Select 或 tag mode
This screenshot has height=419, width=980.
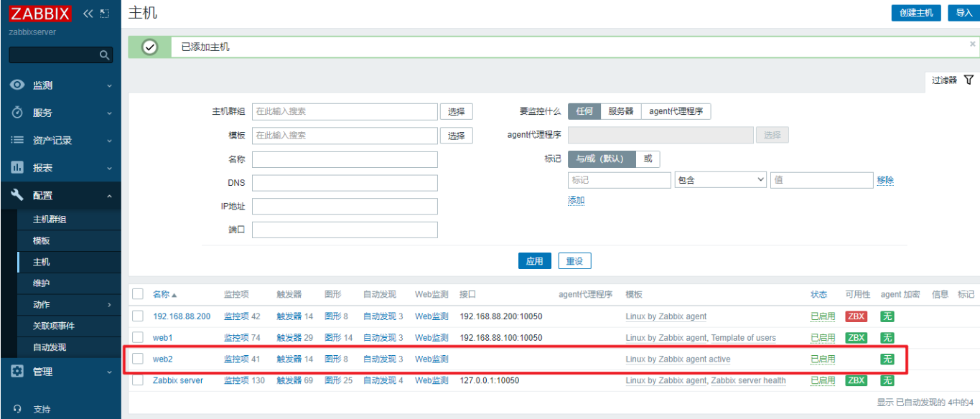(x=648, y=159)
